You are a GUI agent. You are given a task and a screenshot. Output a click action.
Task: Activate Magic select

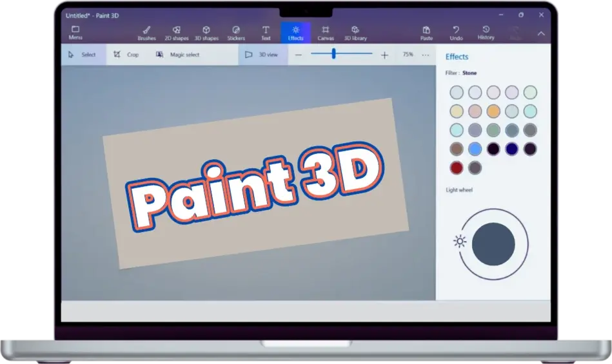[x=178, y=55]
